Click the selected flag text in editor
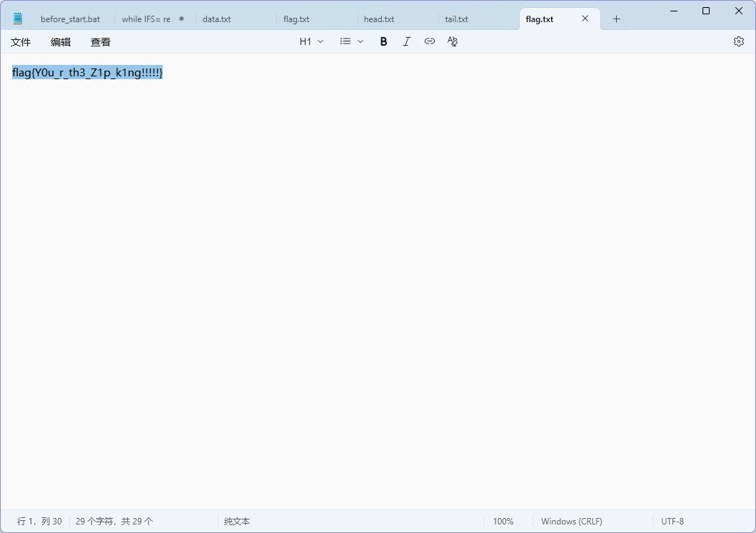 point(87,72)
